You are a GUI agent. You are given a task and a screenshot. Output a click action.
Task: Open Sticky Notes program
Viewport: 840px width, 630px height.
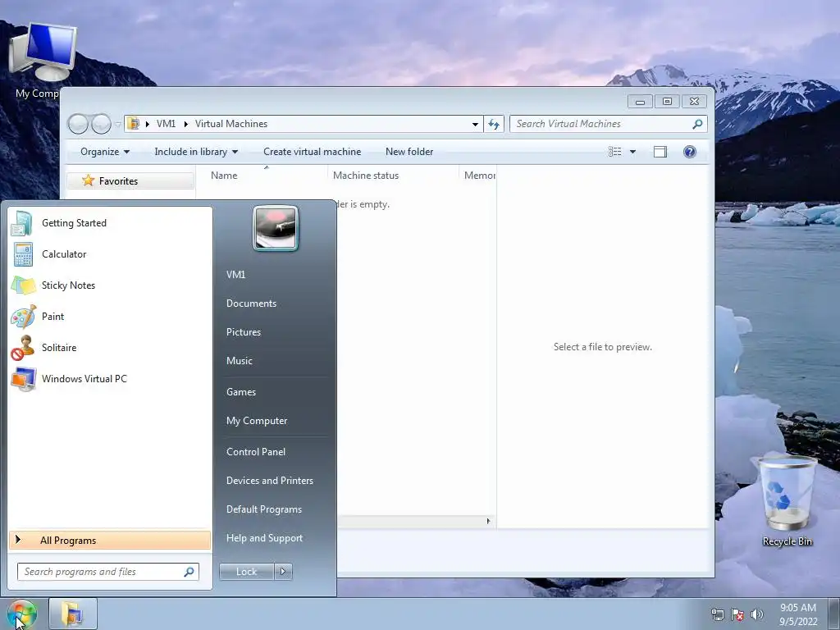[x=110, y=285]
